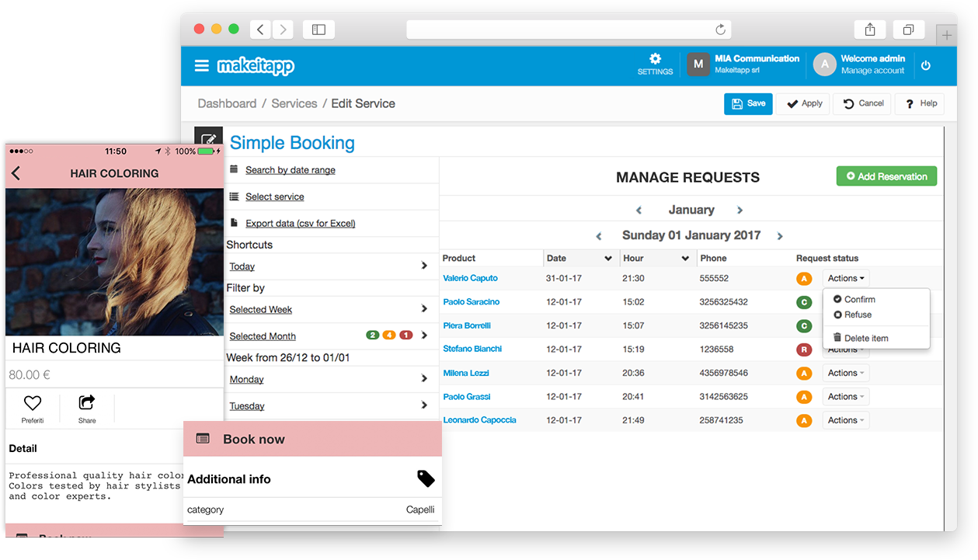Click the Add Reservation button
Viewport: 978px width, 560px height.
886,176
